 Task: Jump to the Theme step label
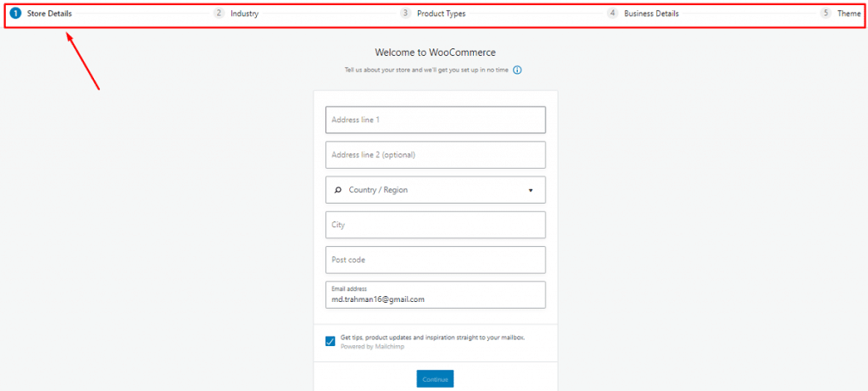coord(849,14)
